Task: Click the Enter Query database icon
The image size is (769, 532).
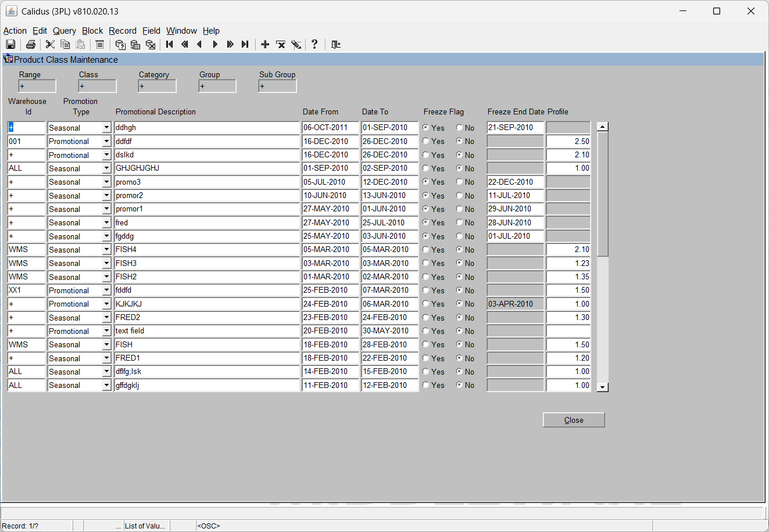Action: [120, 44]
